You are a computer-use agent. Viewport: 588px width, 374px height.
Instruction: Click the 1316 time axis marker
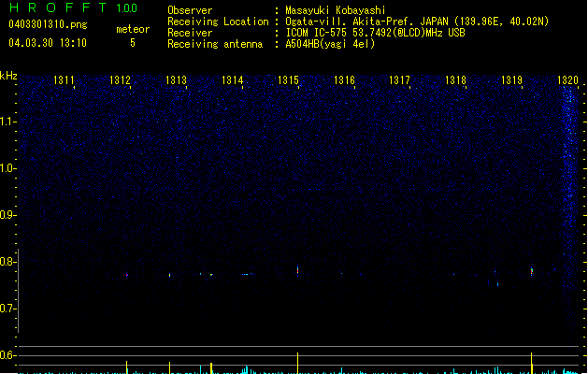coord(344,80)
